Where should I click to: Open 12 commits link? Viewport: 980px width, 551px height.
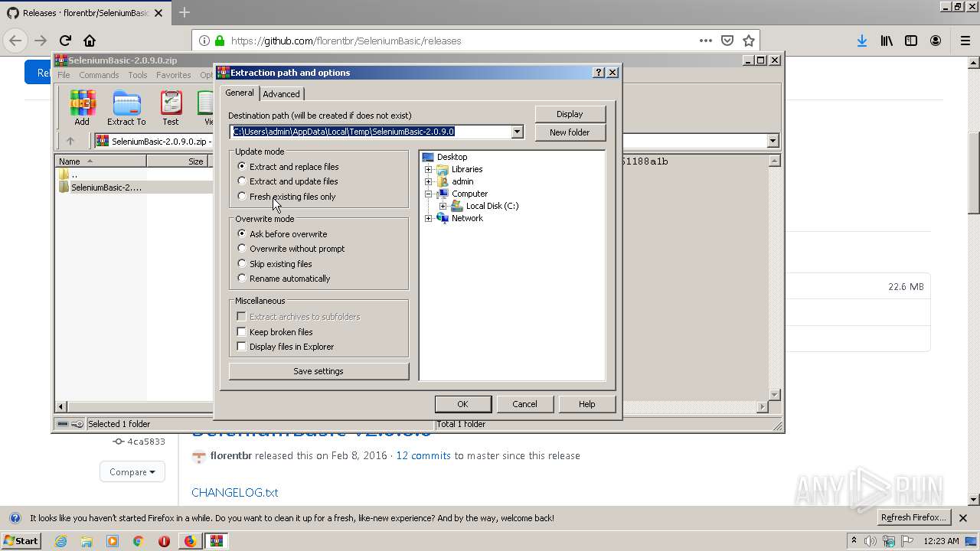coord(423,455)
